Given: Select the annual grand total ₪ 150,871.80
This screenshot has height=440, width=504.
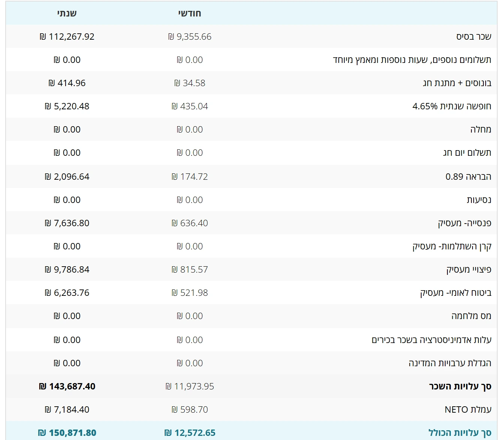Looking at the screenshot, I should (67, 433).
